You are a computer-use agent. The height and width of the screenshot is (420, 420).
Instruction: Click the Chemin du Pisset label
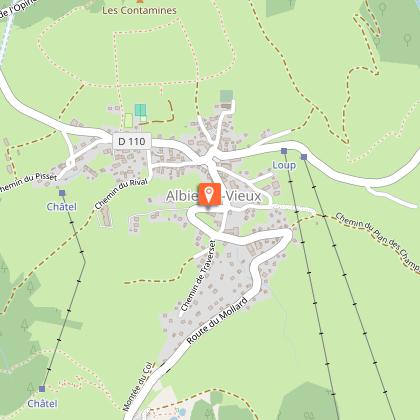(29, 182)
